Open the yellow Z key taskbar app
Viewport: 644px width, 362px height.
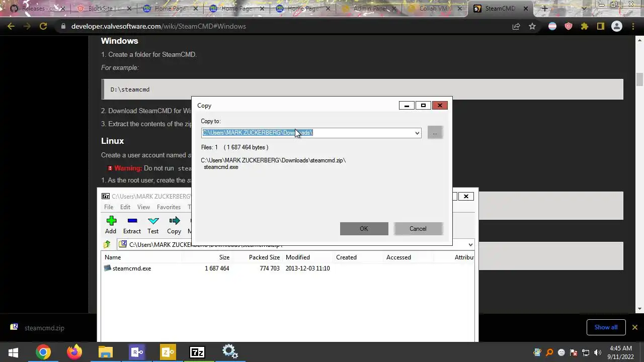tap(167, 352)
